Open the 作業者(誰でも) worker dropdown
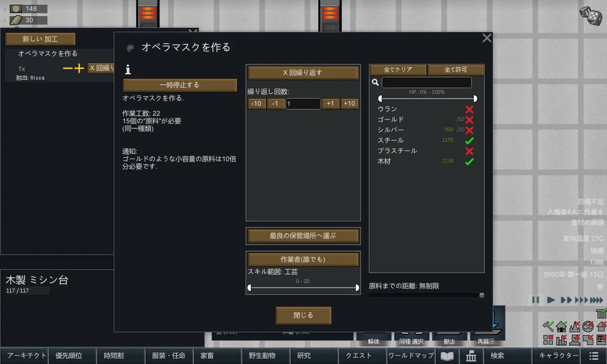The image size is (607, 364). pyautogui.click(x=303, y=259)
